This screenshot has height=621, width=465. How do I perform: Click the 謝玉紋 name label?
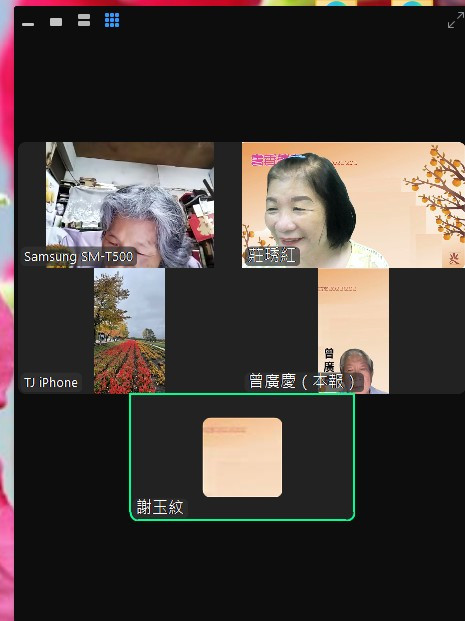tap(160, 507)
